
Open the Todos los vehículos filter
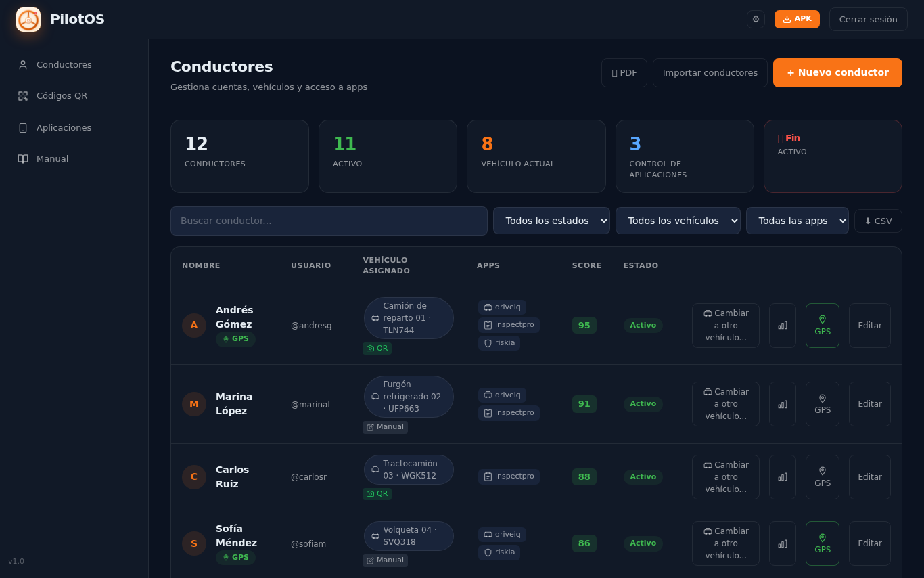(678, 221)
